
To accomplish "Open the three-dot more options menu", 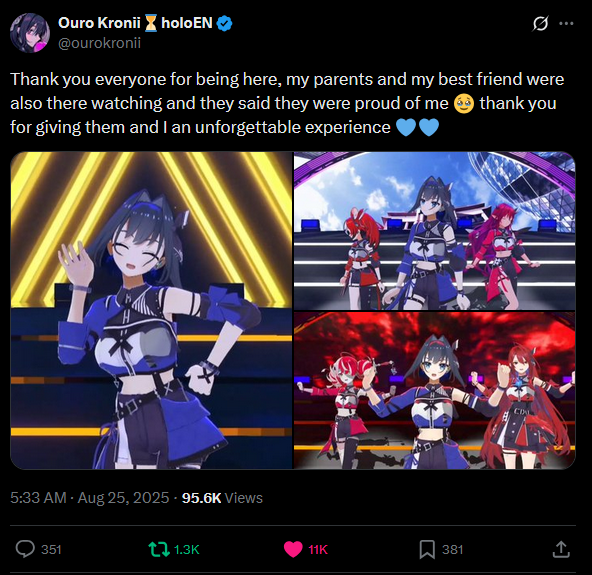I will (x=566, y=23).
